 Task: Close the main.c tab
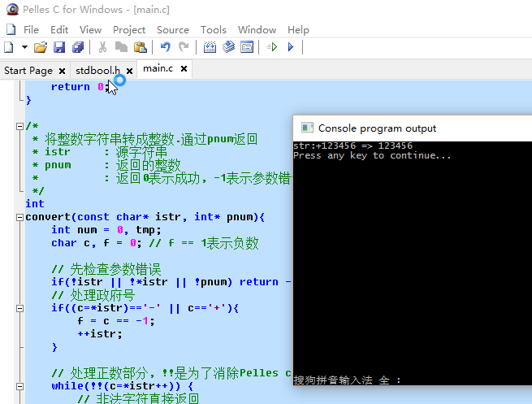coord(184,69)
